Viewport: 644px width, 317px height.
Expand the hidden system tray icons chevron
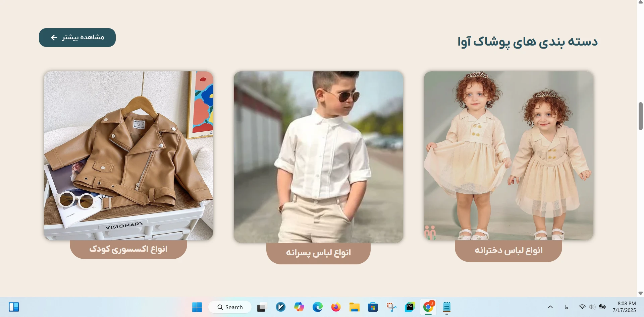click(x=550, y=307)
